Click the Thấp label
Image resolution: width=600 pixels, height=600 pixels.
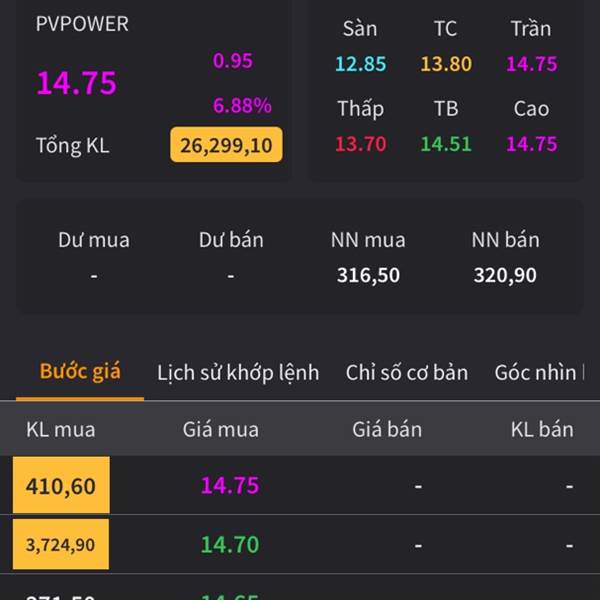[360, 109]
